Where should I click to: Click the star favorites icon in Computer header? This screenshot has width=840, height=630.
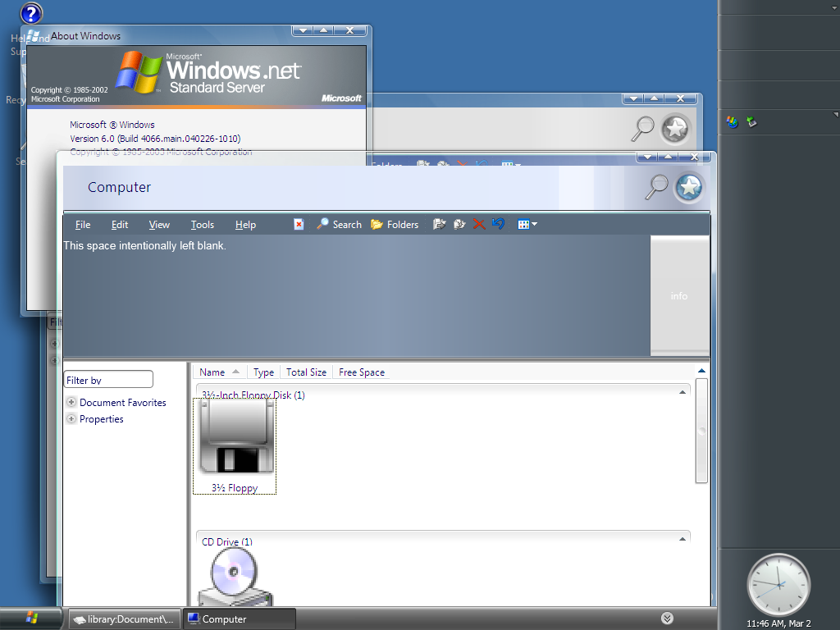[689, 188]
